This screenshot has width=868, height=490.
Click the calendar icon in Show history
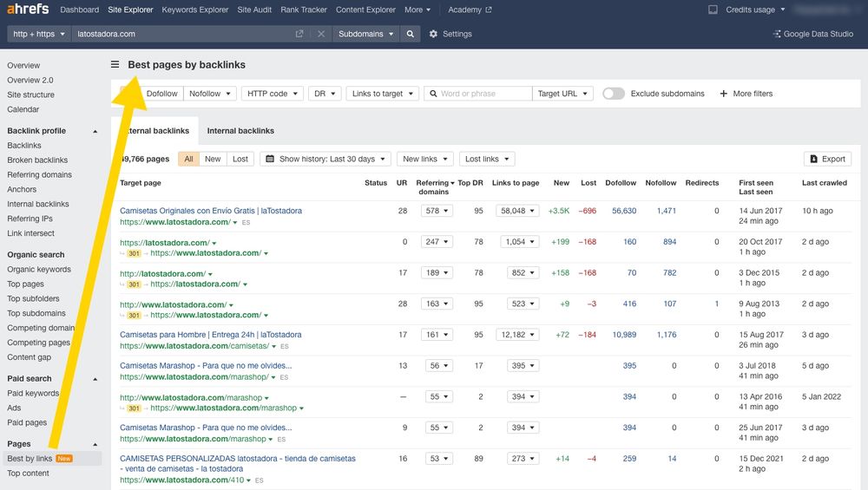(270, 159)
